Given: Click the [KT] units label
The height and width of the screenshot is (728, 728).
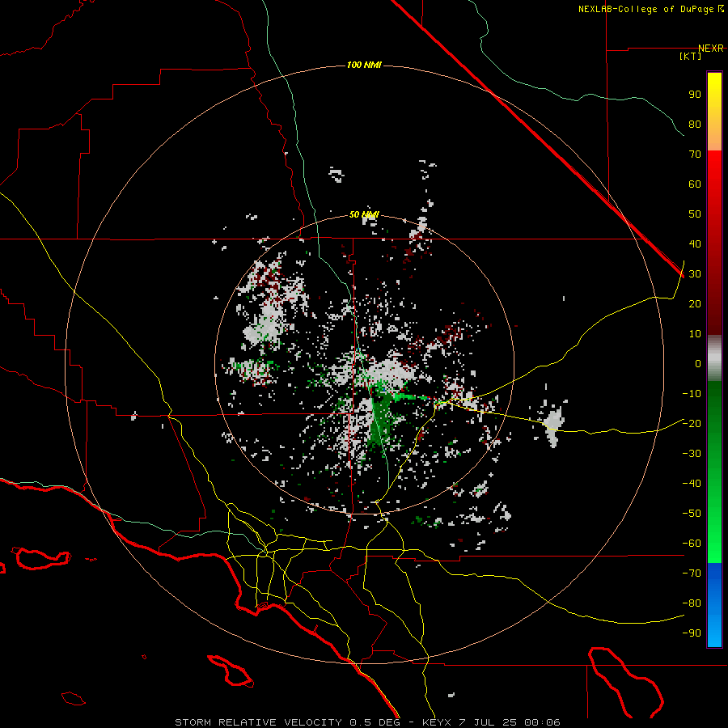Looking at the screenshot, I should (x=691, y=56).
